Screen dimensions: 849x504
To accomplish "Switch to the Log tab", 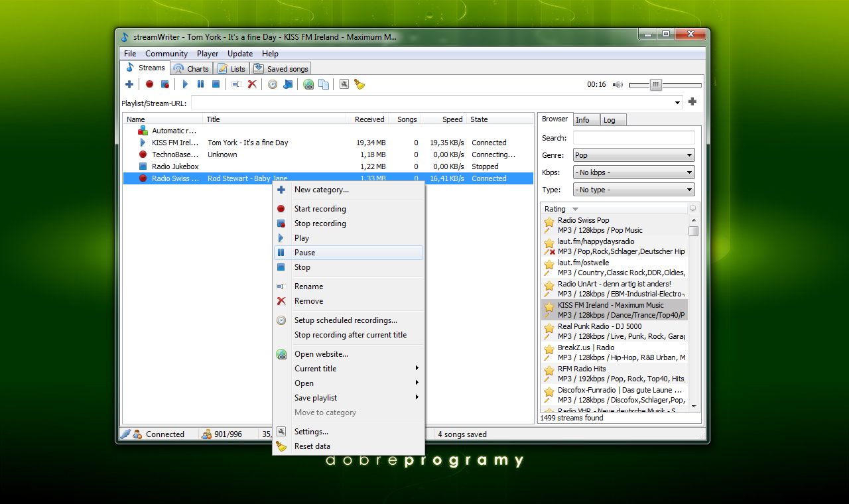I will click(613, 120).
